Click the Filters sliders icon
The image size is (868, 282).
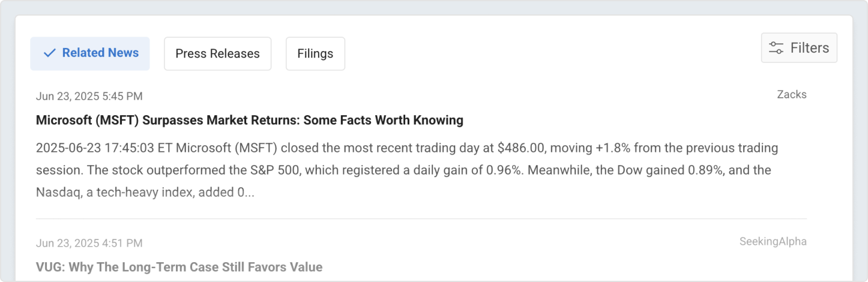[776, 48]
